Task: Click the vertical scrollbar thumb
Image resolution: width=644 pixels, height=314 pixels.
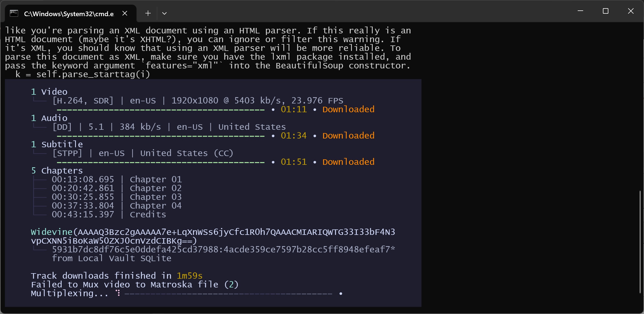Action: click(x=640, y=241)
